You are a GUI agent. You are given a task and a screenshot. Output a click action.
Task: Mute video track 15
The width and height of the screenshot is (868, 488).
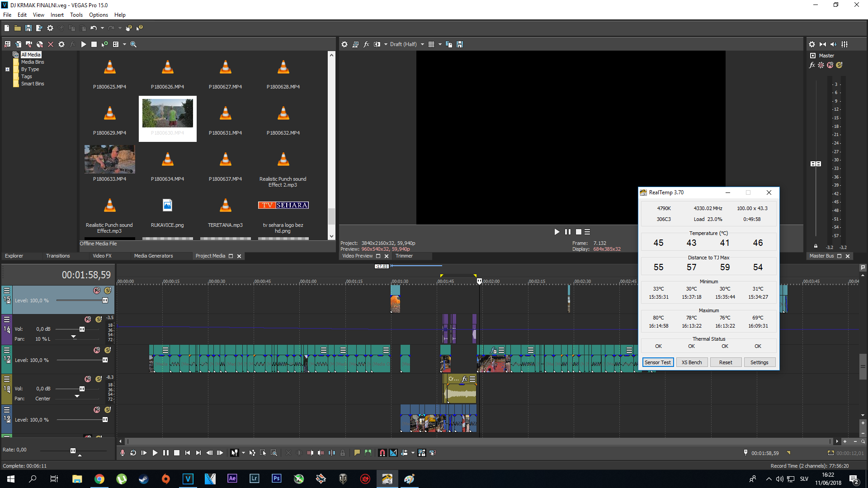[97, 291]
